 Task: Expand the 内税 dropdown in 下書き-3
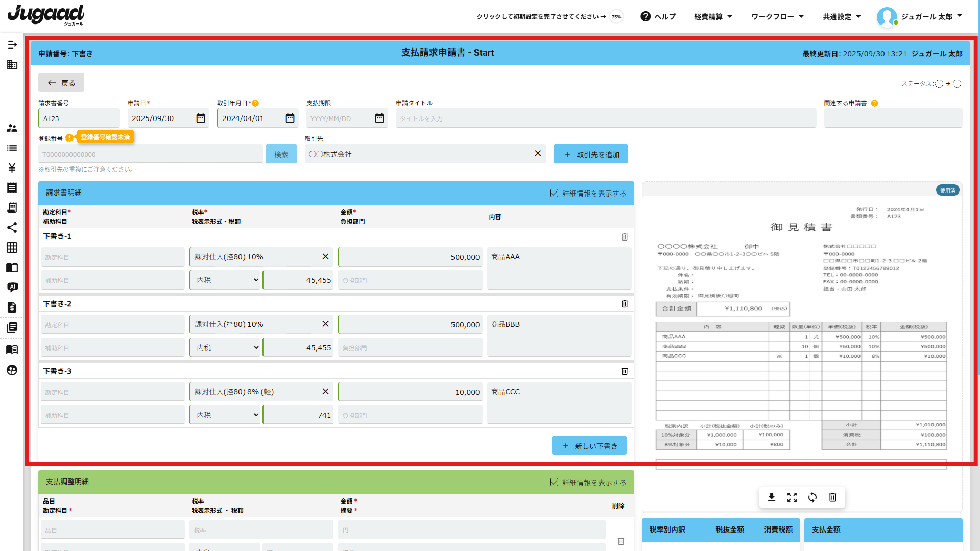point(226,415)
